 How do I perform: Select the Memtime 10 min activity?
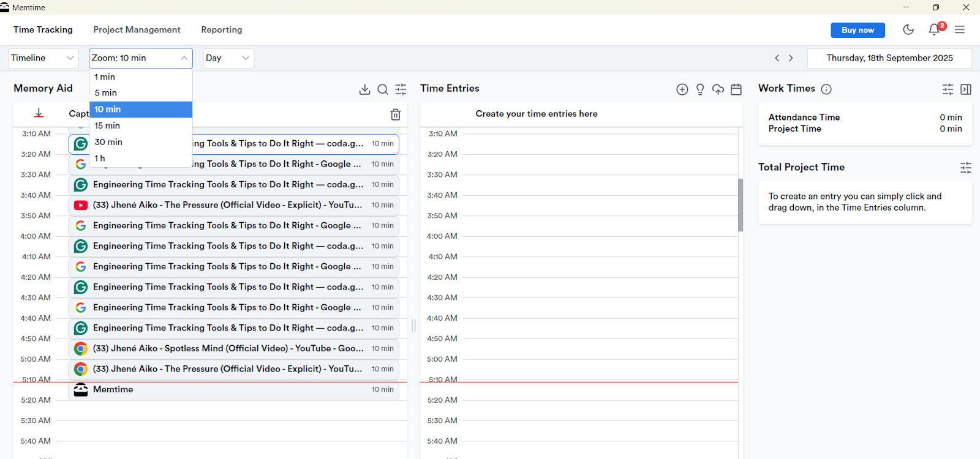click(x=233, y=390)
